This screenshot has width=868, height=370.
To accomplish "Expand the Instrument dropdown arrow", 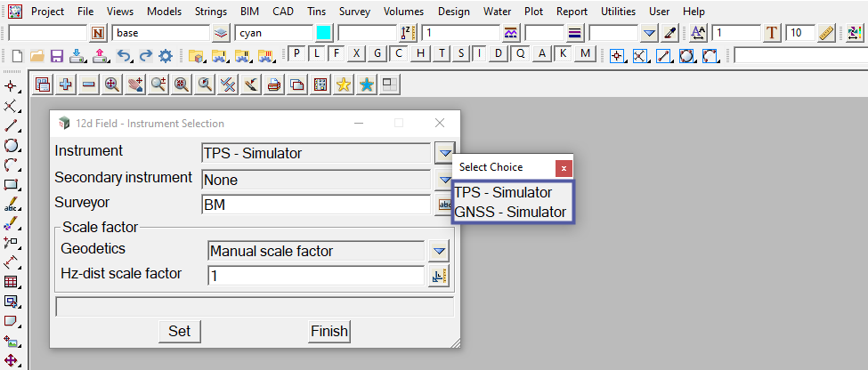I will (444, 152).
